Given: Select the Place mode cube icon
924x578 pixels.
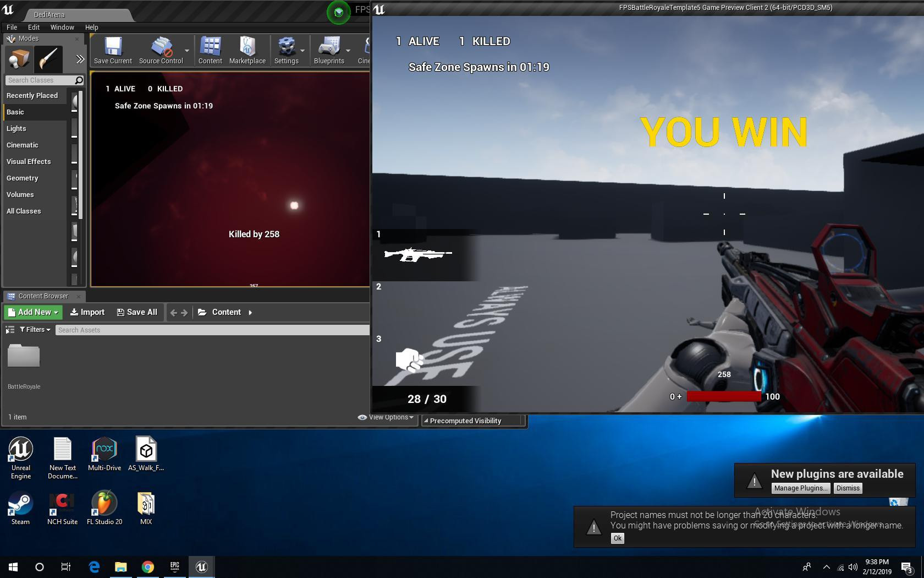Looking at the screenshot, I should tap(19, 59).
